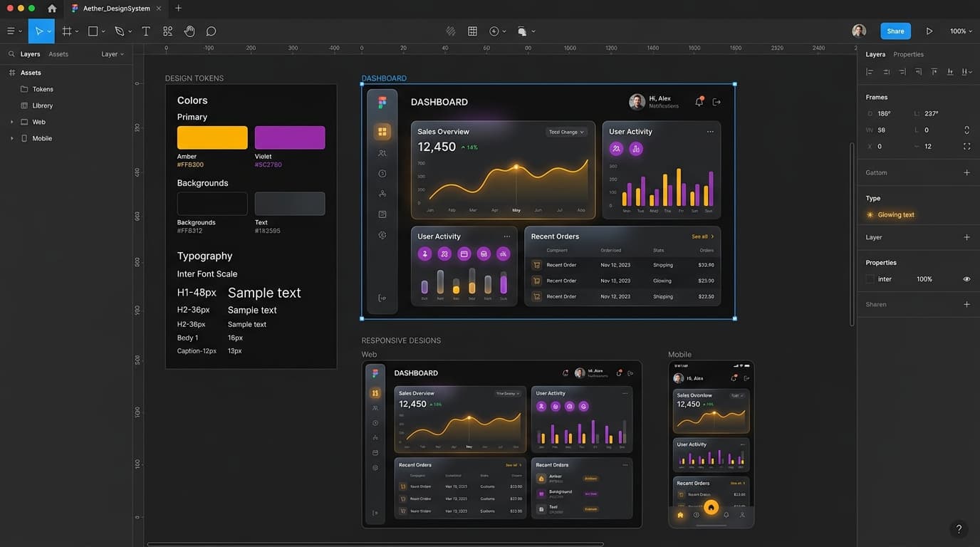The height and width of the screenshot is (547, 980).
Task: Add a new tab with plus icon
Action: pyautogui.click(x=178, y=9)
